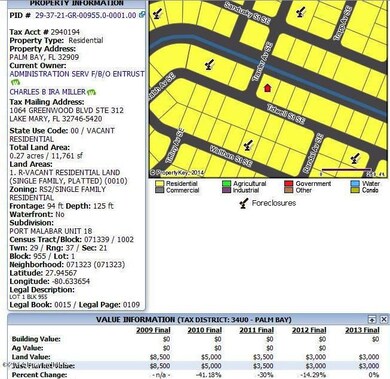390x379 pixels.
Task: Click the Thacker Av SE street label
Action: point(262,62)
